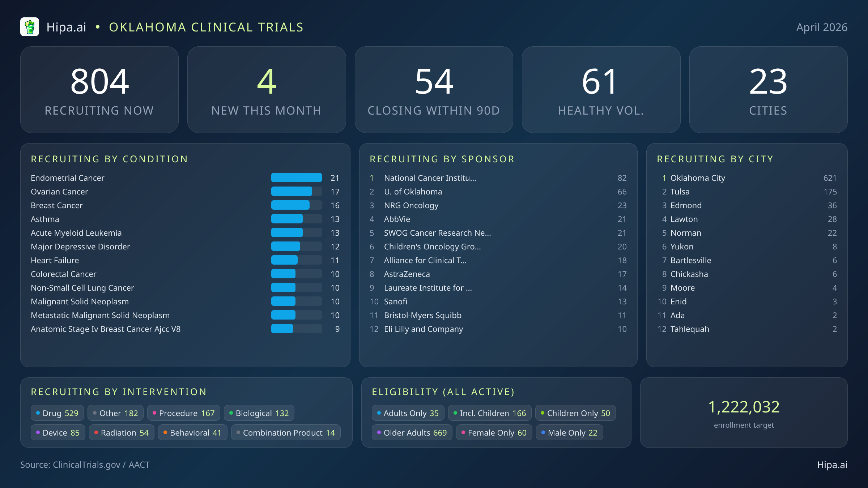
Task: Select the Other 182 intervention chip
Action: 115,413
